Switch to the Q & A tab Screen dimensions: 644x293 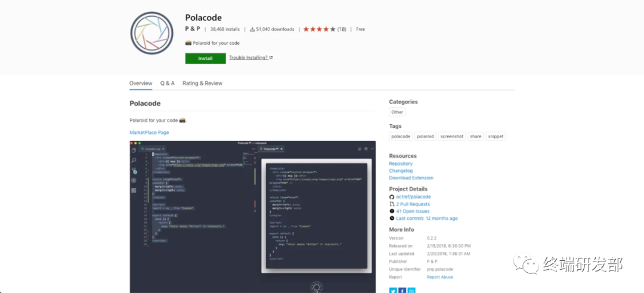coord(168,83)
